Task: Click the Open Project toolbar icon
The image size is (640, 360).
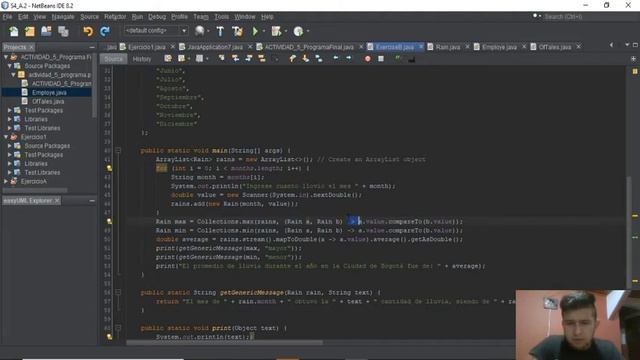Action: point(46,31)
